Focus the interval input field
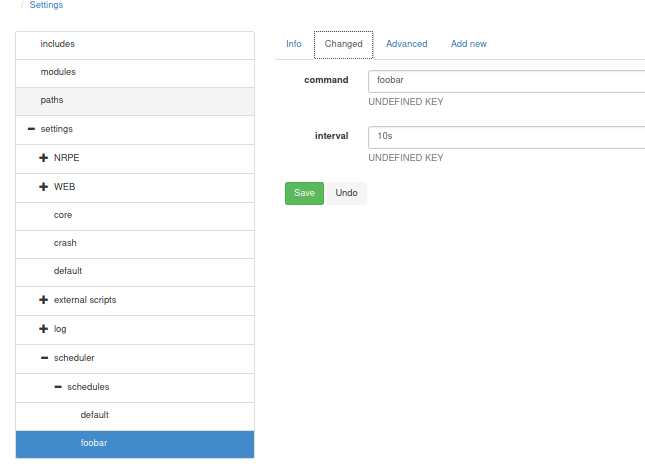Image resolution: width=645 pixels, height=473 pixels. [506, 137]
